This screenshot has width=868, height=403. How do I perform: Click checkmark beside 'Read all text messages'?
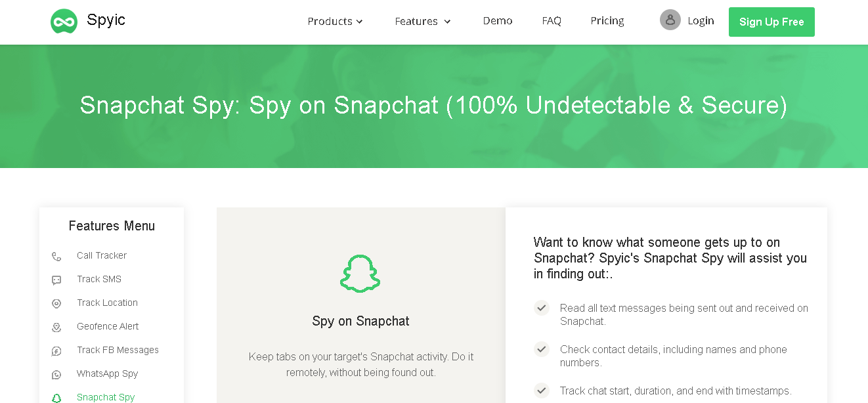[542, 308]
